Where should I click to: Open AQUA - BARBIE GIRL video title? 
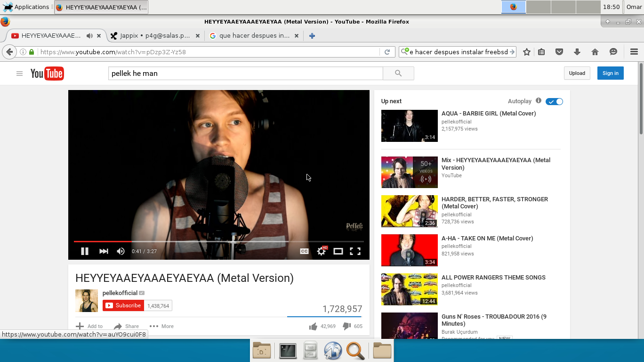click(489, 114)
